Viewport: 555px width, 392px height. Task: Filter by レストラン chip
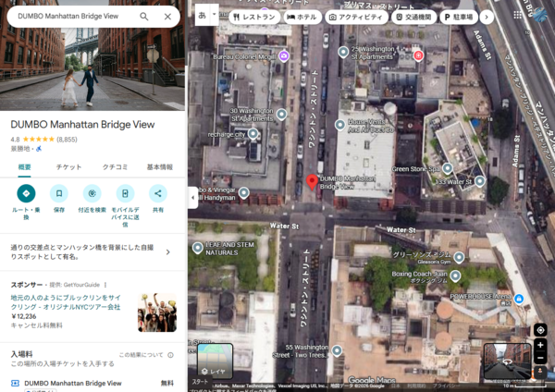[254, 17]
